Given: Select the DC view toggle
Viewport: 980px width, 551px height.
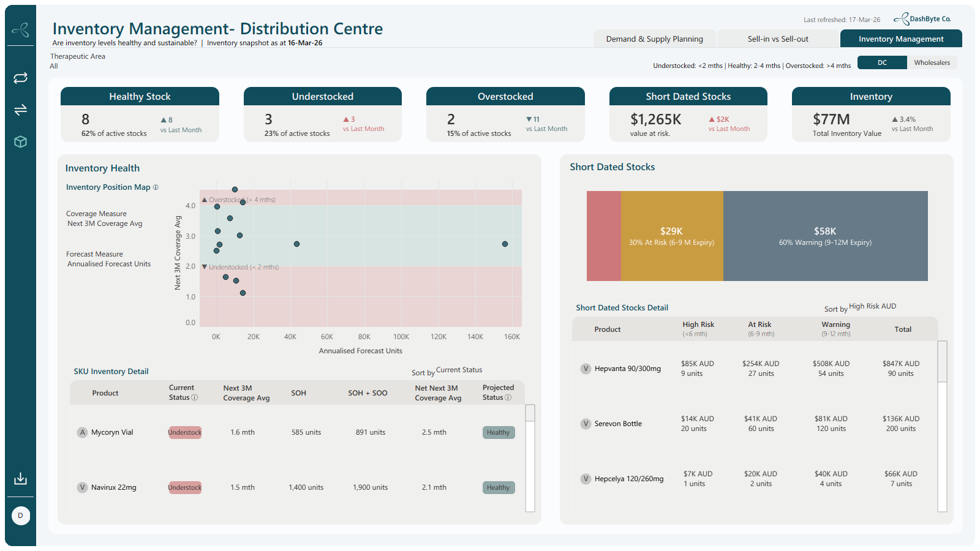Looking at the screenshot, I should 882,62.
